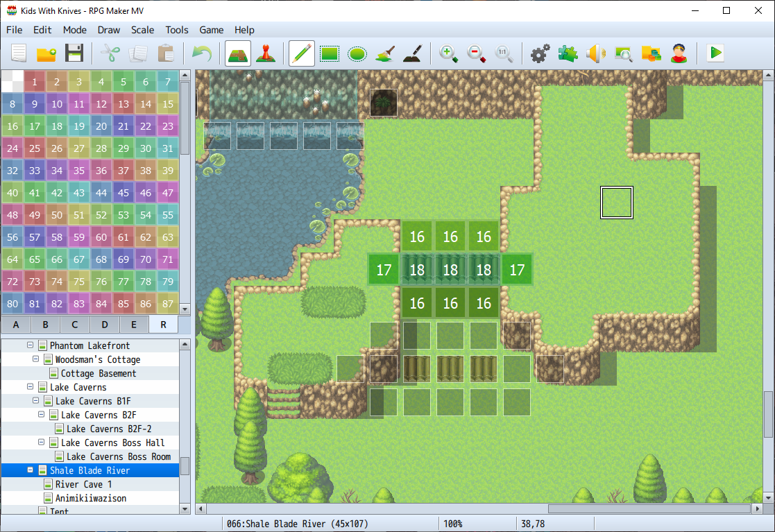
Task: Collapse the Woodsman's Cottage branch
Action: tap(35, 359)
